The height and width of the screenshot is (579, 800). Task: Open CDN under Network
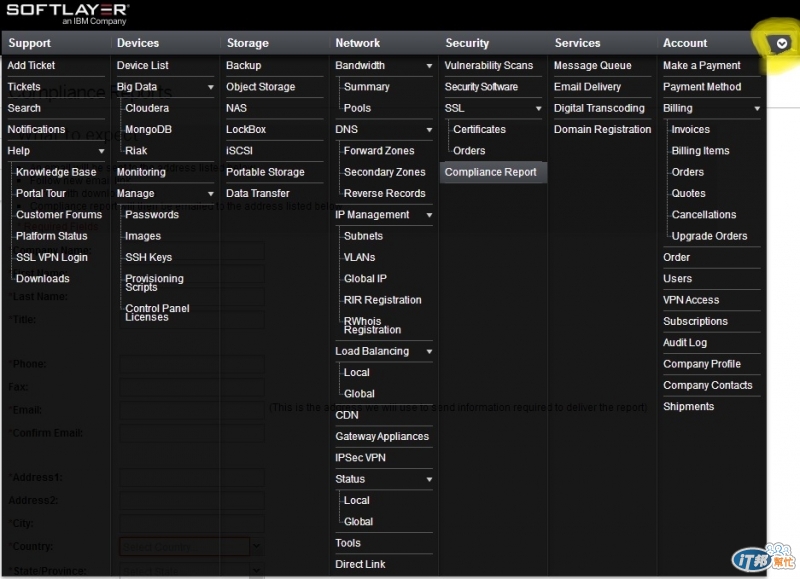pyautogui.click(x=347, y=416)
